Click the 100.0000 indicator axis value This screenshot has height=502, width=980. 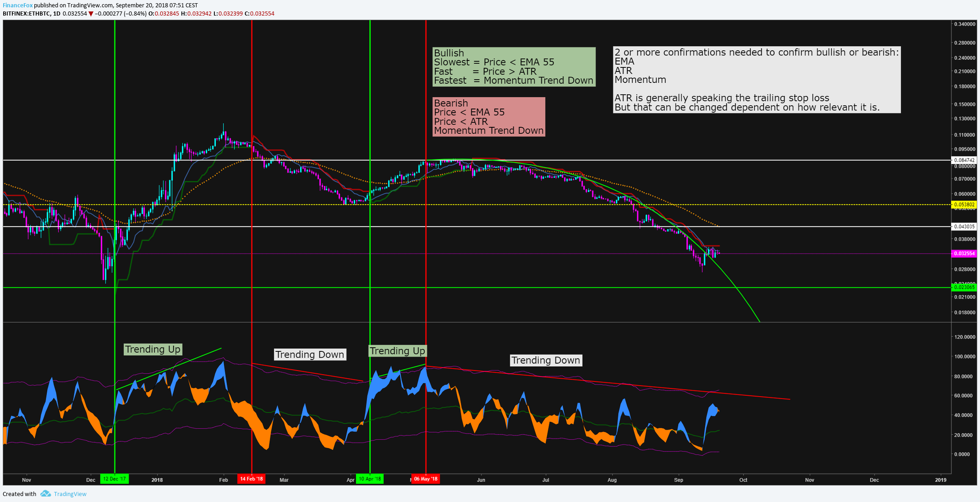pos(964,357)
